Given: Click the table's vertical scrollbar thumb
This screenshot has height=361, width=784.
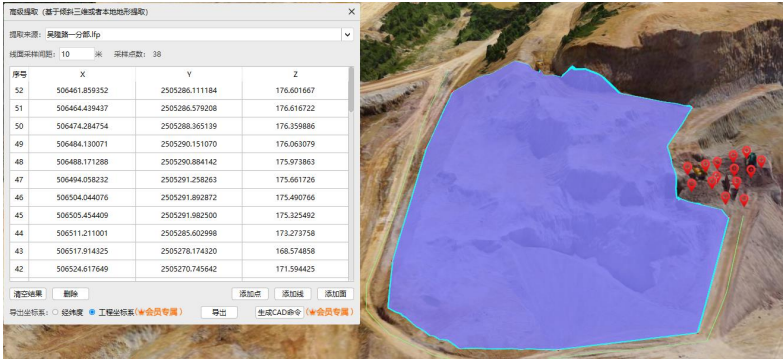Looking at the screenshot, I should [351, 89].
